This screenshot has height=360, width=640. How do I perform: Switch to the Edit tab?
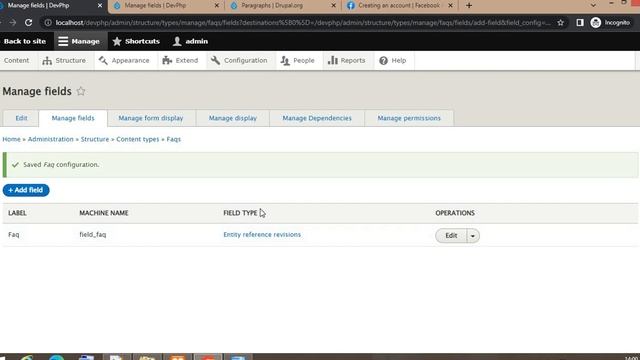21,118
